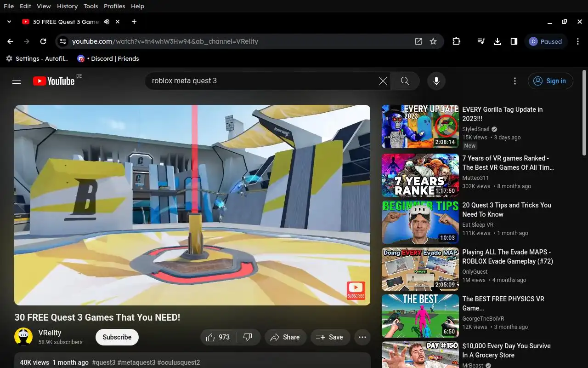Open the YouTube hamburger guide menu
This screenshot has width=588, height=368.
click(x=17, y=81)
